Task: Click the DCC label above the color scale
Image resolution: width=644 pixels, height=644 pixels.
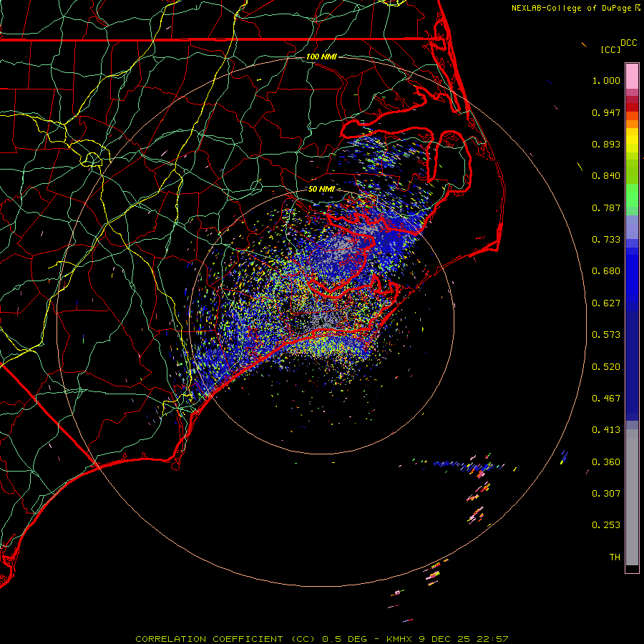Action: (x=629, y=43)
